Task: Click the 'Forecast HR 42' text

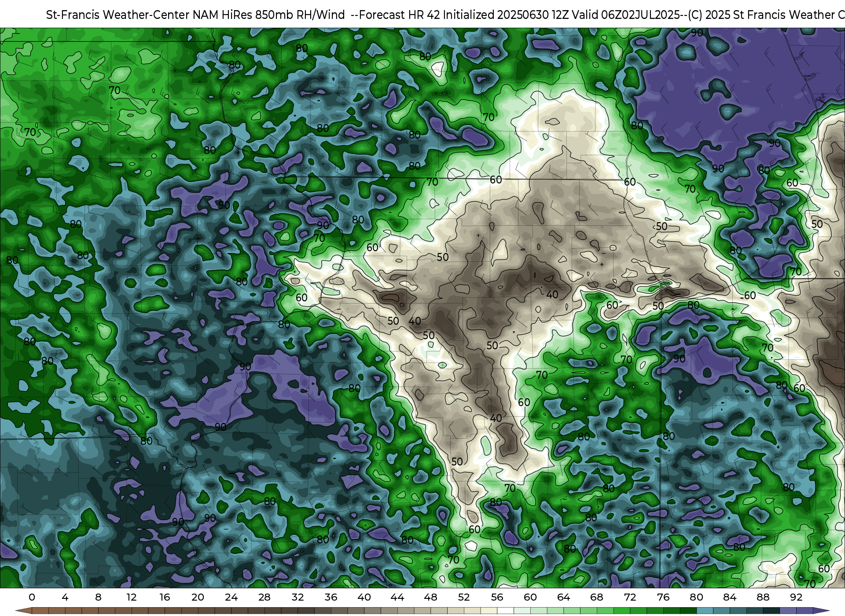Action: 400,15
